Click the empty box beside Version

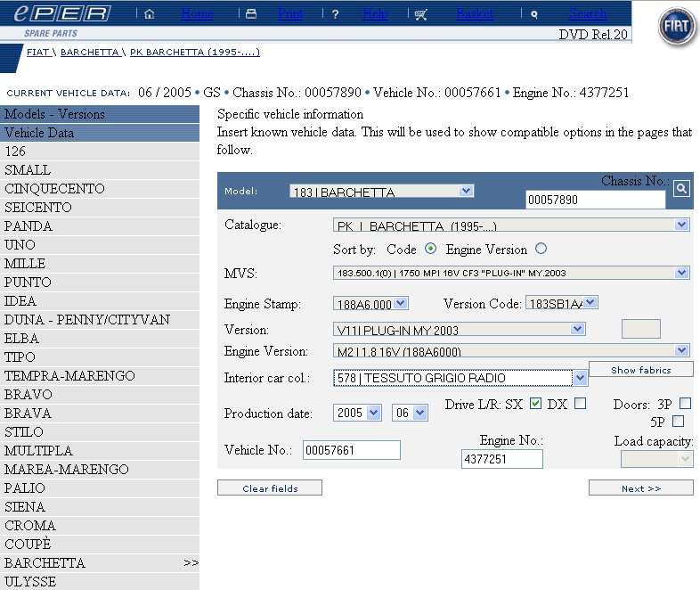[x=640, y=329]
